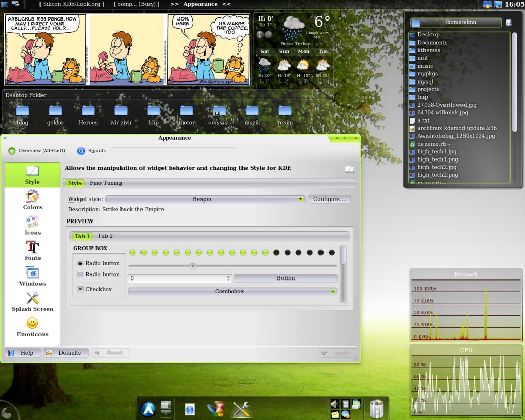
Task: Click the preview area vertical scrollbar
Action: 342,274
